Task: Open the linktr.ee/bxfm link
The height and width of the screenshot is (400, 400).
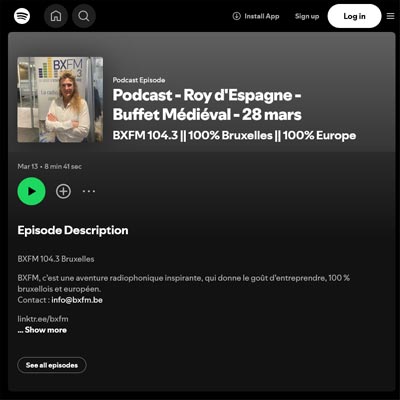Action: coord(43,319)
